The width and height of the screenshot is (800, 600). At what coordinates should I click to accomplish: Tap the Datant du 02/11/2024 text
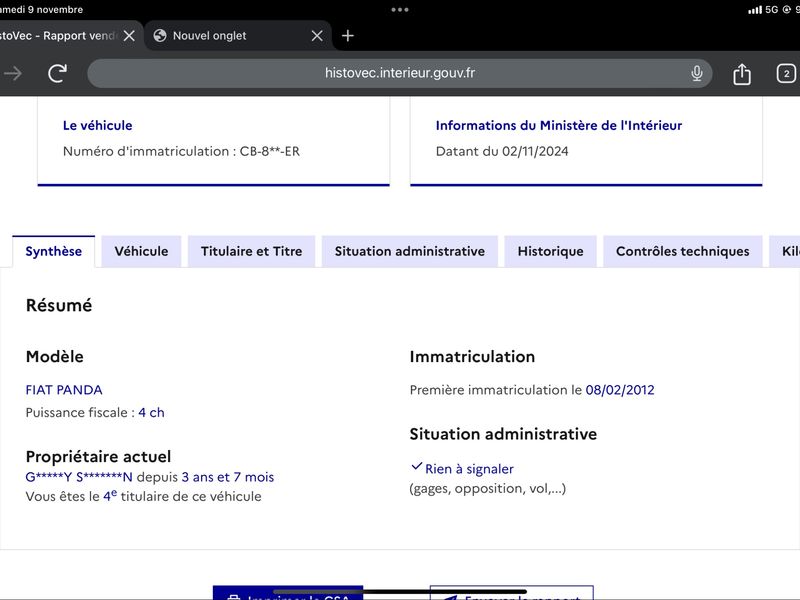pos(502,152)
